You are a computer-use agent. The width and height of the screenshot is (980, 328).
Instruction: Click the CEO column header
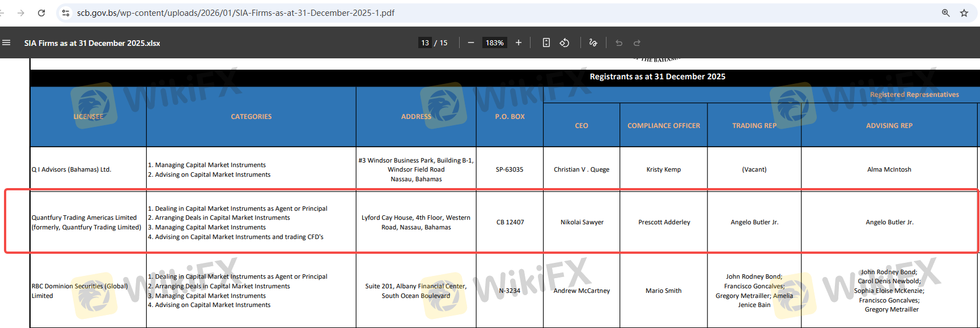point(582,126)
